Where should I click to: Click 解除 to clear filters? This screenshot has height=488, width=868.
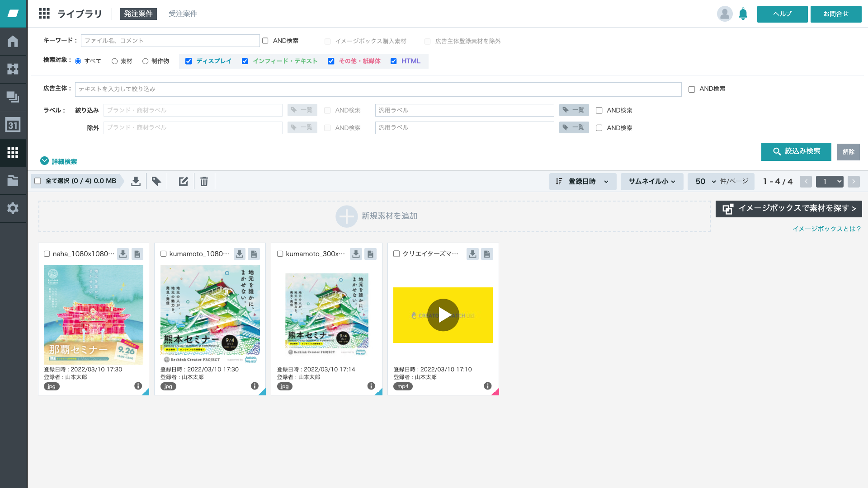(849, 152)
